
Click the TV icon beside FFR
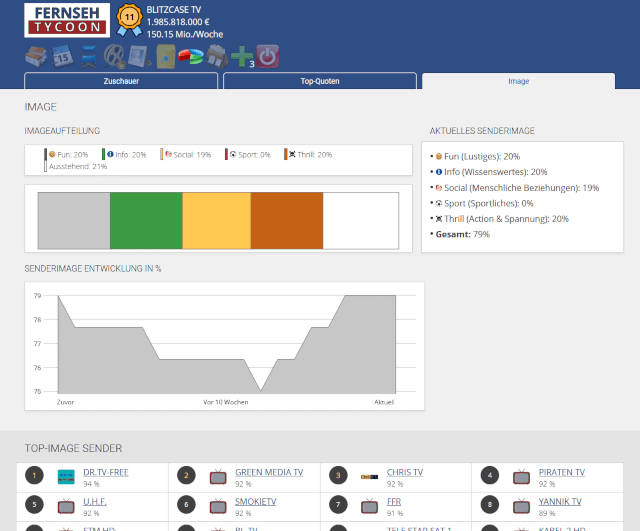point(369,506)
